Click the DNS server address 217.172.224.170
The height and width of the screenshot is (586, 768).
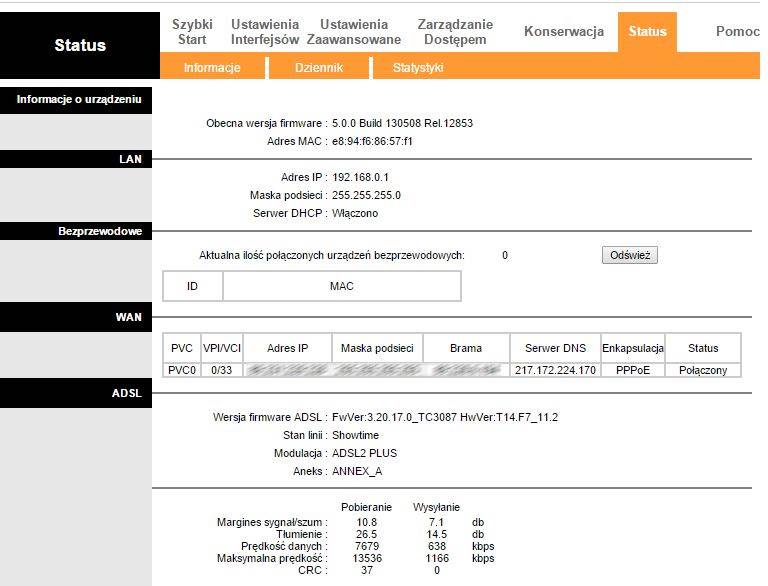click(555, 370)
